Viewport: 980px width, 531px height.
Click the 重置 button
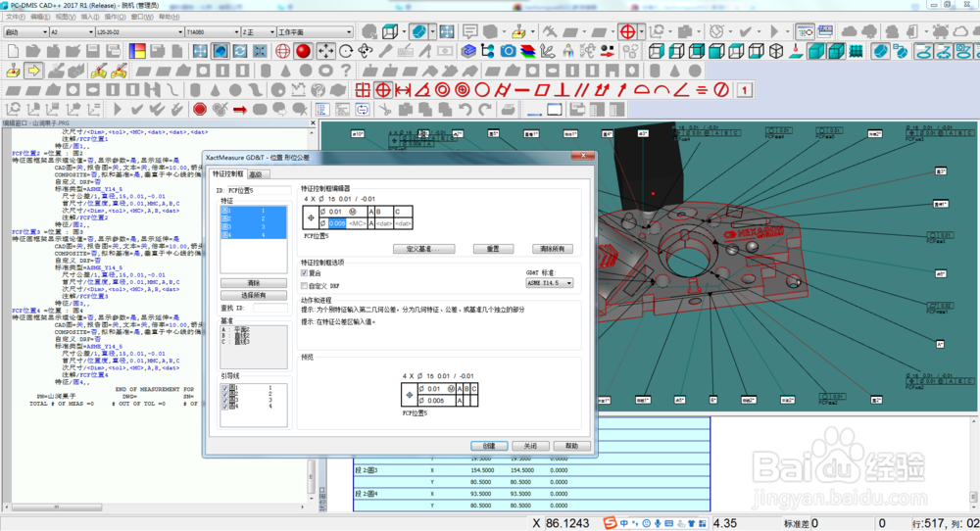[x=493, y=249]
